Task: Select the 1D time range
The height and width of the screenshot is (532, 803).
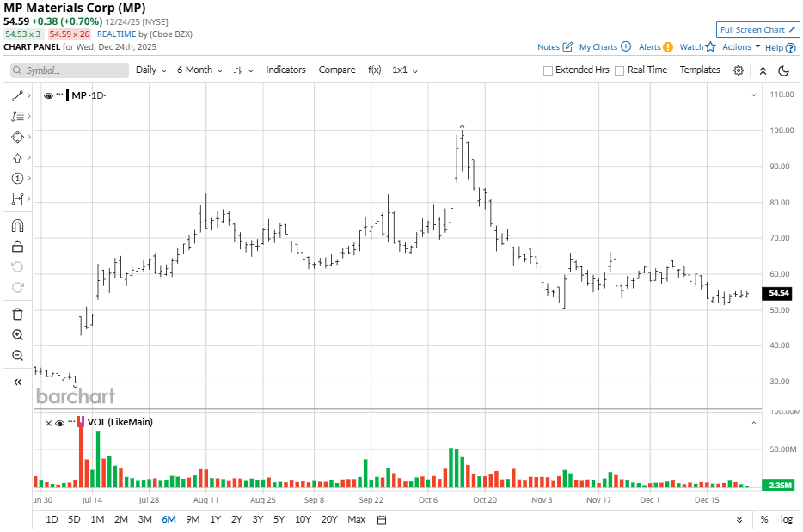Action: point(52,519)
